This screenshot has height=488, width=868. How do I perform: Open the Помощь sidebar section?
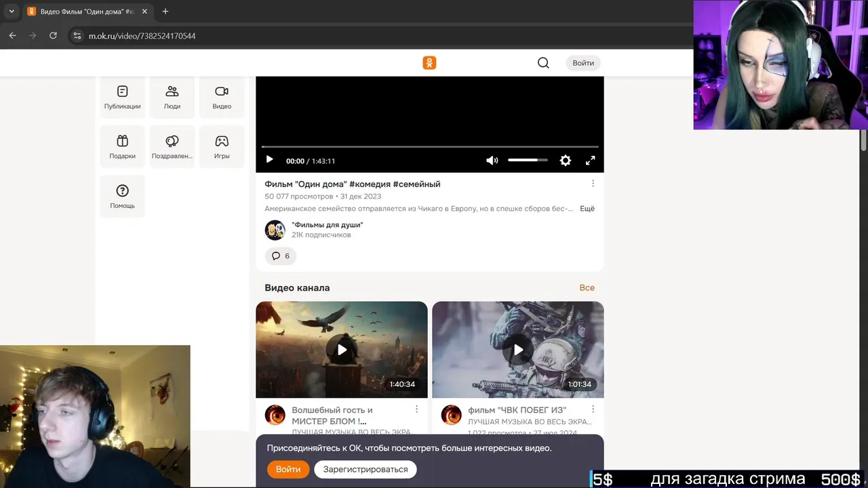(x=122, y=197)
